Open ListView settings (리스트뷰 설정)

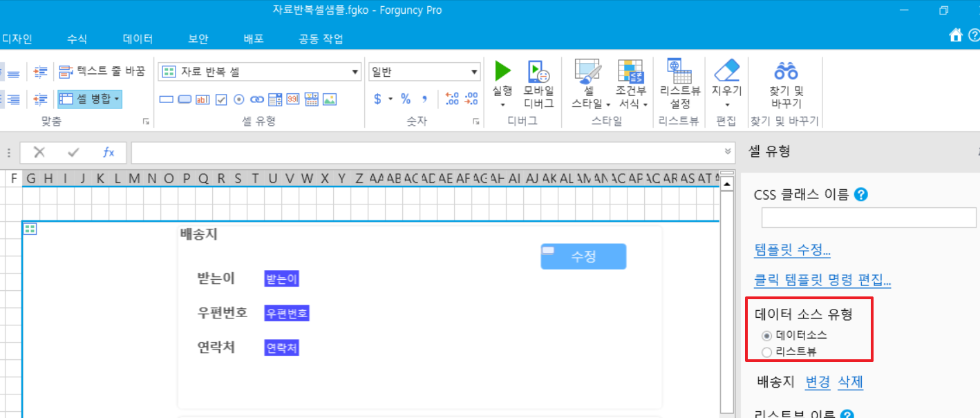point(680,84)
